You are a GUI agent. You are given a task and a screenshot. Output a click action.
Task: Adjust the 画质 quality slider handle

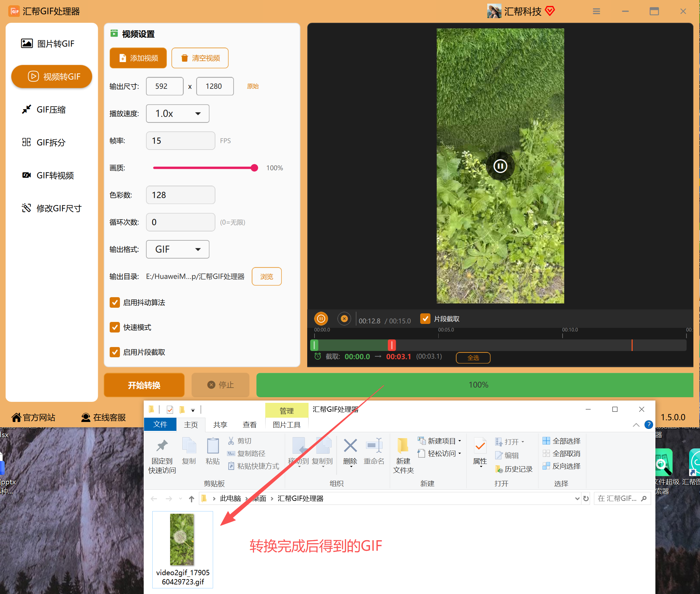click(x=255, y=168)
